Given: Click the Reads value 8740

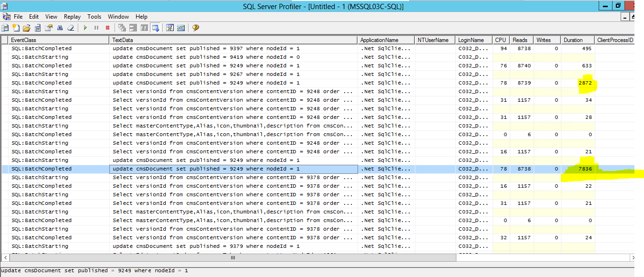Looking at the screenshot, I should click(523, 65).
